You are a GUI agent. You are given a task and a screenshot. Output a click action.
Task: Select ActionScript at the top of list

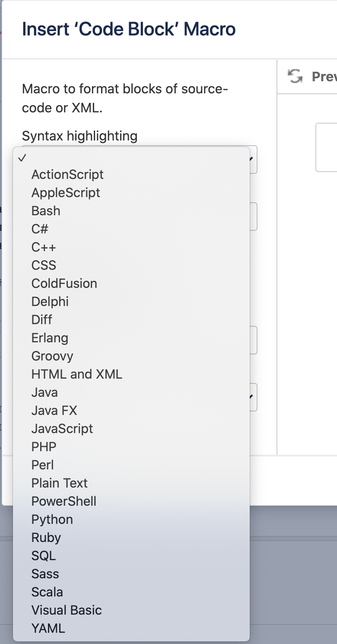pyautogui.click(x=67, y=174)
